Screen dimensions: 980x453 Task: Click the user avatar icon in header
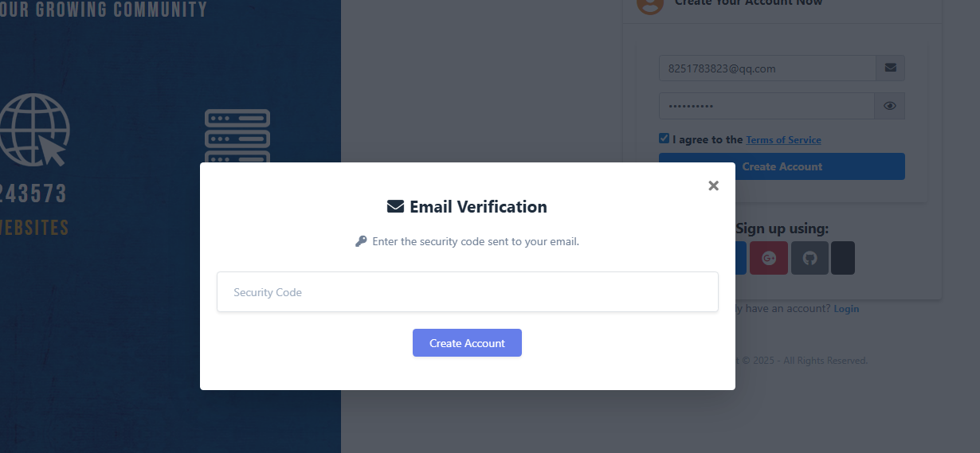[x=650, y=4]
